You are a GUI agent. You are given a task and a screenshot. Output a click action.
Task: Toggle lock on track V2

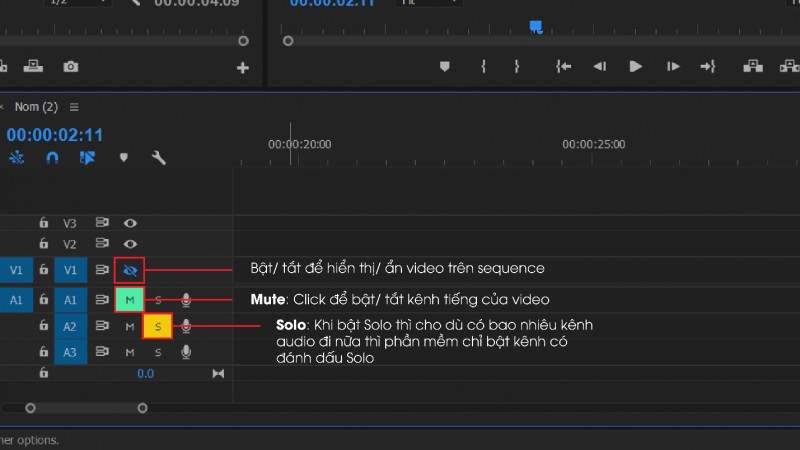click(44, 243)
